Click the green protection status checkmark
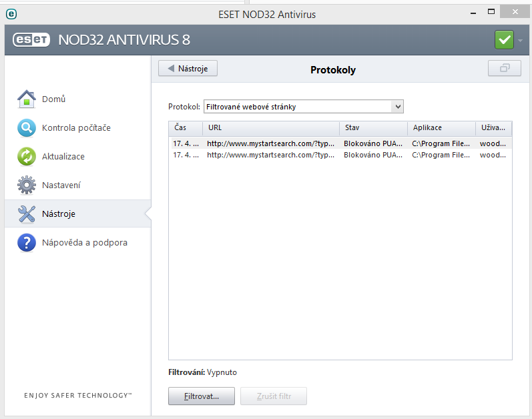Screen dimensions: 532x419 click(x=504, y=40)
